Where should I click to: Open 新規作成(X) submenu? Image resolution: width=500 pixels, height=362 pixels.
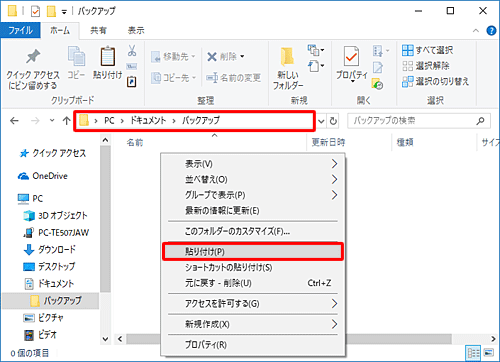[253, 324]
